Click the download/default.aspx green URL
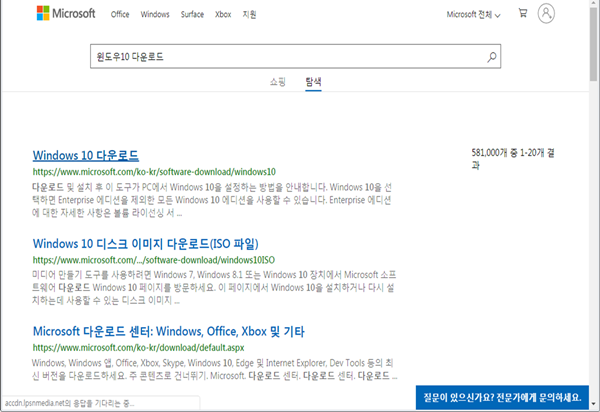Image resolution: width=600 pixels, height=412 pixels. point(138,348)
